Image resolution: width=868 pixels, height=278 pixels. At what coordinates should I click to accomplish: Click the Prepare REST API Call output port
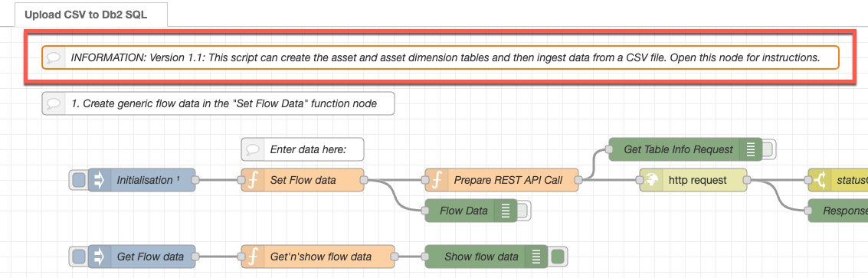tap(578, 180)
